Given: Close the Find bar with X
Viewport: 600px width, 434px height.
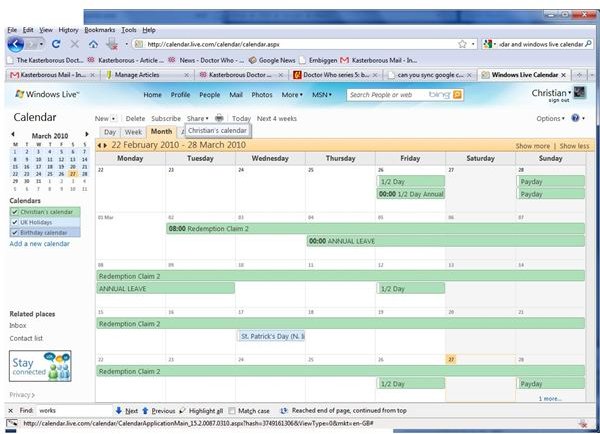Looking at the screenshot, I should click(11, 411).
